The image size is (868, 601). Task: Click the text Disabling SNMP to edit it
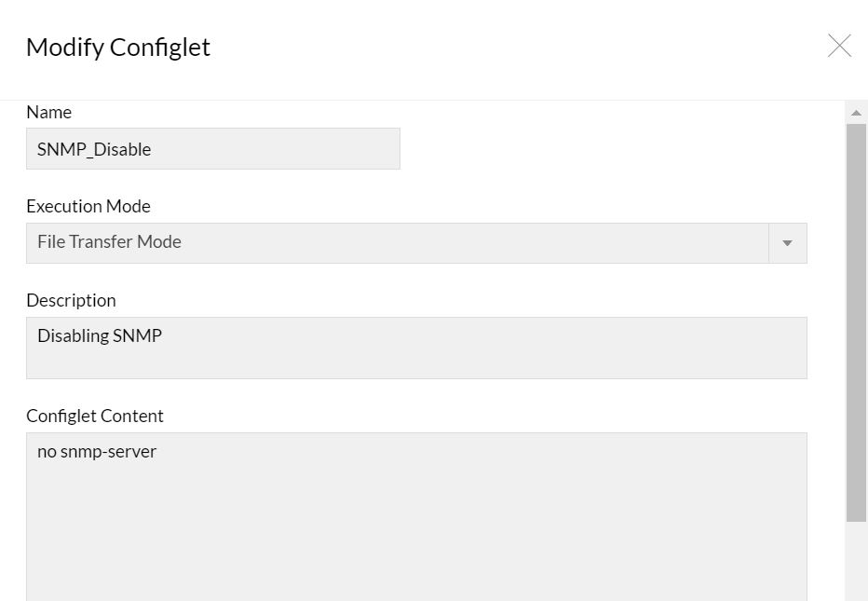point(100,335)
